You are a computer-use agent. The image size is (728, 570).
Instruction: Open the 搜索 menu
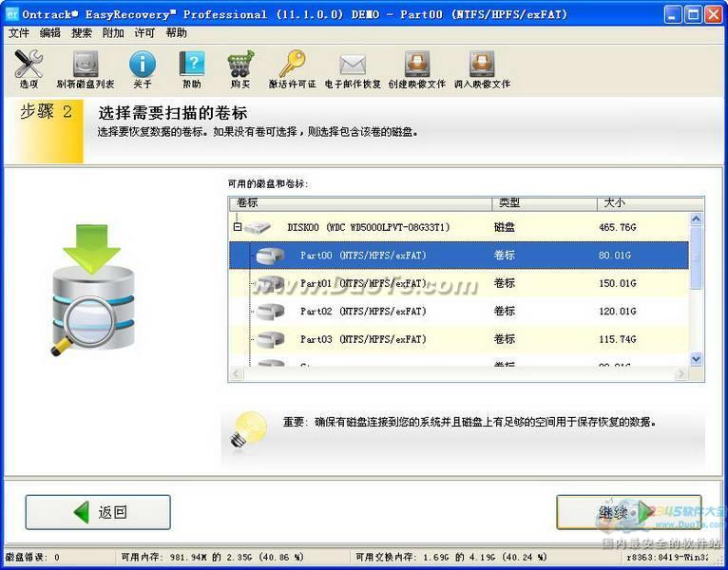coord(82,33)
